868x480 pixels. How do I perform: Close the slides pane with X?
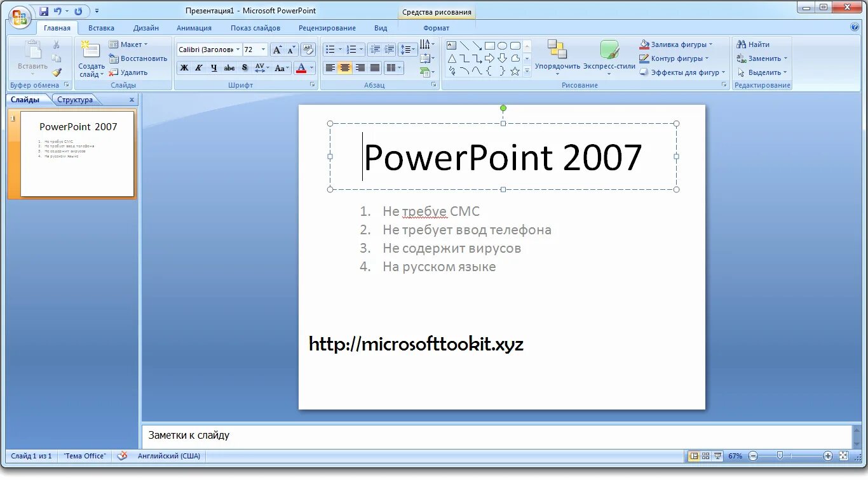tap(132, 100)
